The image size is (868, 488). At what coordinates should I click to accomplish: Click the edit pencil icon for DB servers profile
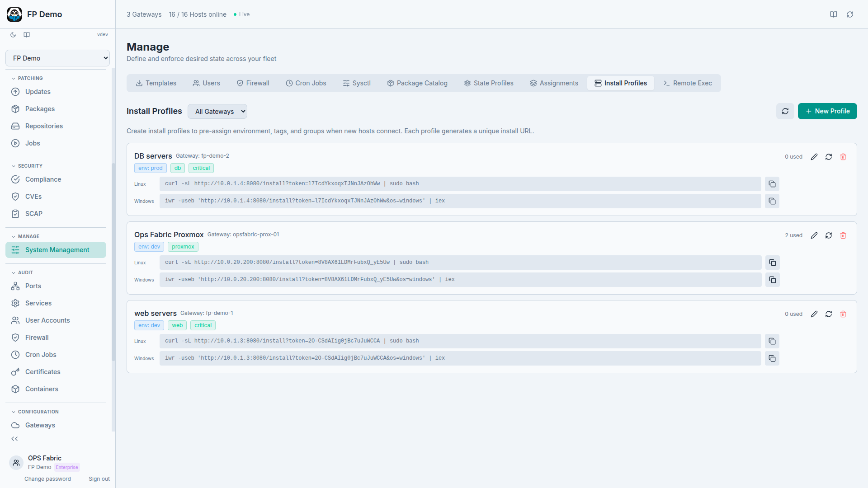pyautogui.click(x=815, y=157)
